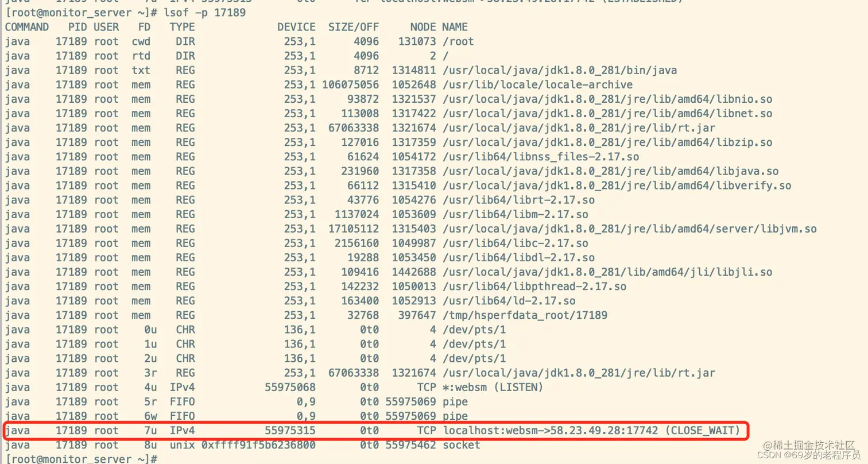Click the libm-2.17.so path

point(516,214)
